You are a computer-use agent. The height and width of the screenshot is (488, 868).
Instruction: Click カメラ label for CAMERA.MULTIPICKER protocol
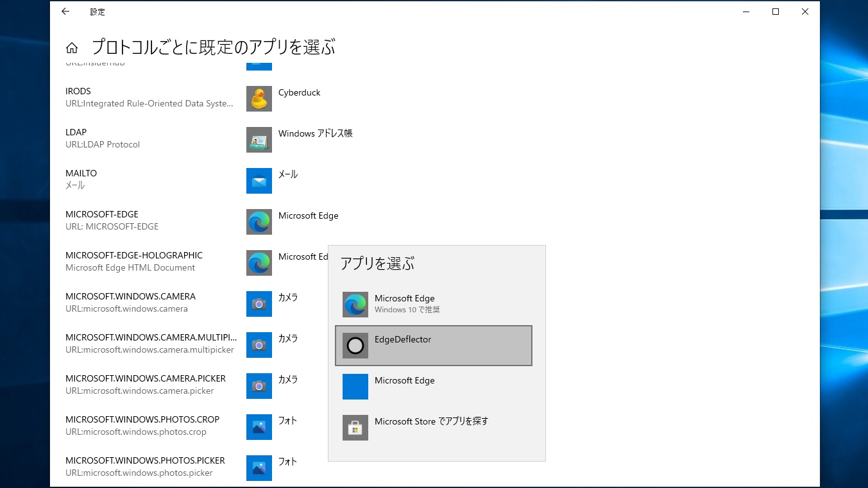click(x=288, y=339)
